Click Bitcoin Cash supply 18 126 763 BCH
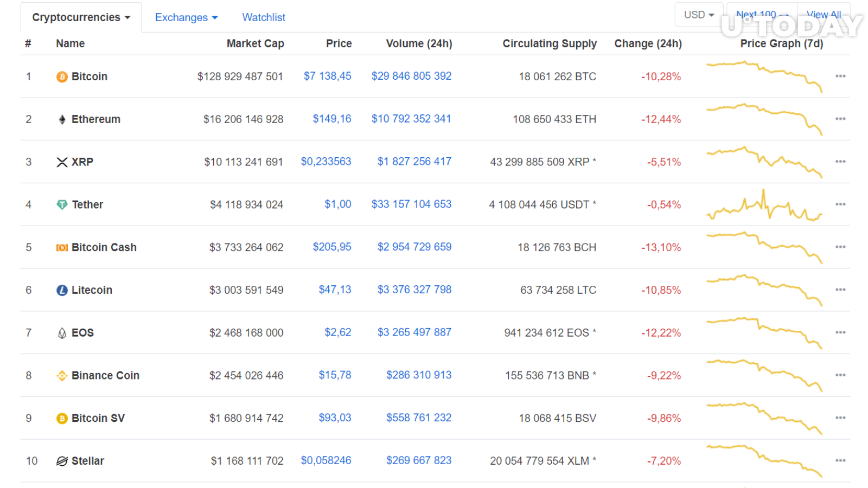Screen dimensions: 868x488 tap(557, 247)
